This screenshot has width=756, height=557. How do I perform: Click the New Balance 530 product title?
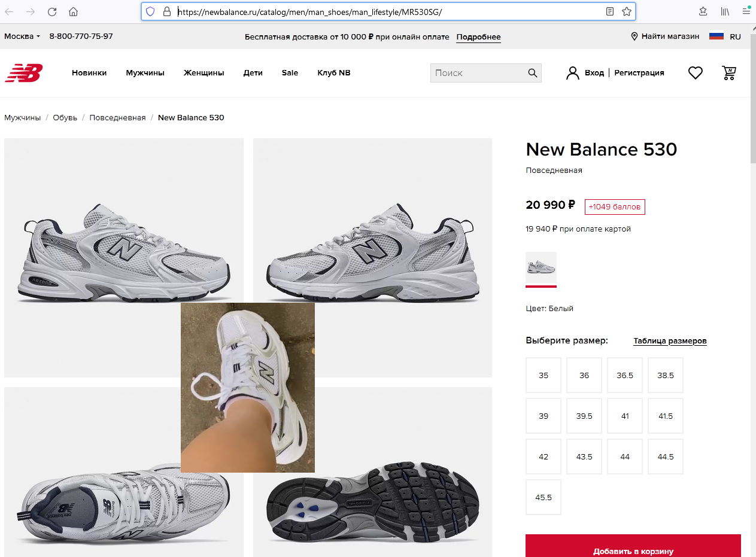click(x=601, y=149)
